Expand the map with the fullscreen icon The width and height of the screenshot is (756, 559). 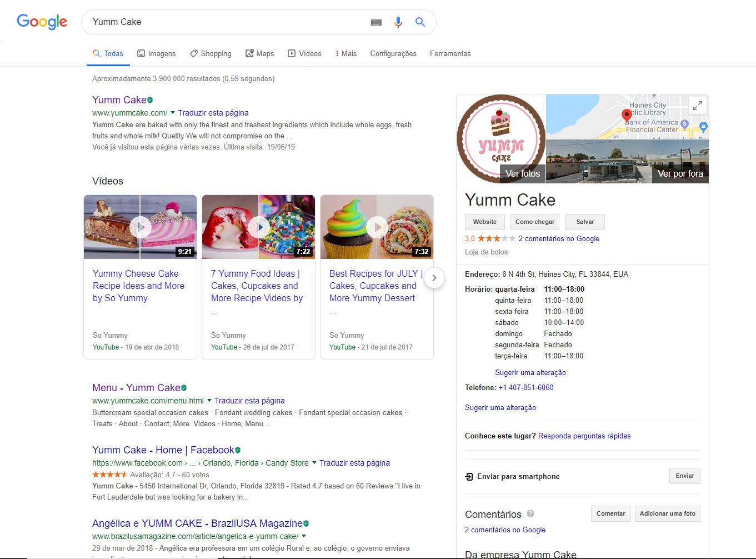pos(697,105)
